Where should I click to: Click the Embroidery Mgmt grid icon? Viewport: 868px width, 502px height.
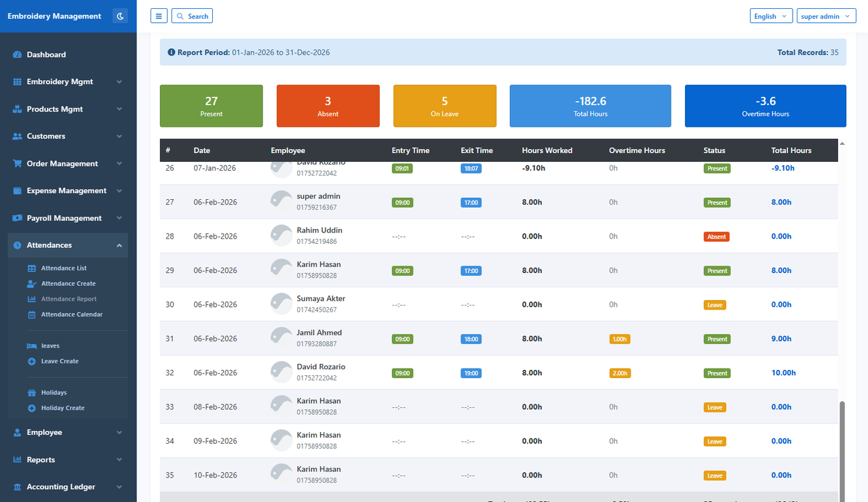(x=18, y=82)
